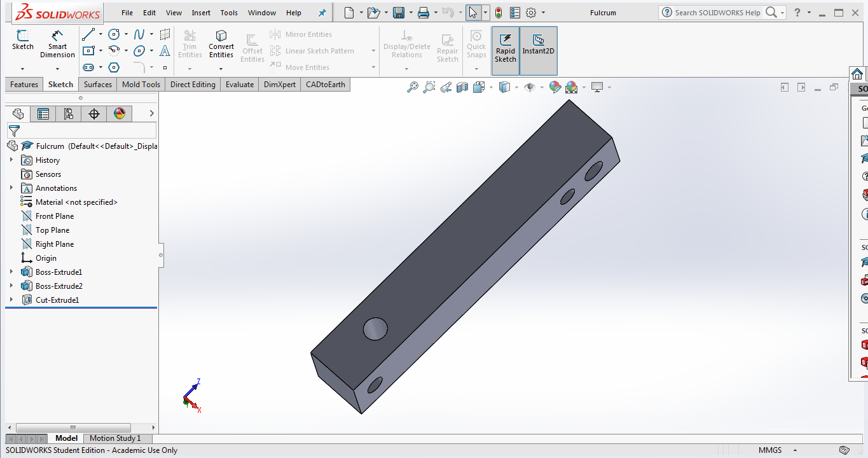
Task: Open the DisplayManager tab
Action: pos(120,114)
